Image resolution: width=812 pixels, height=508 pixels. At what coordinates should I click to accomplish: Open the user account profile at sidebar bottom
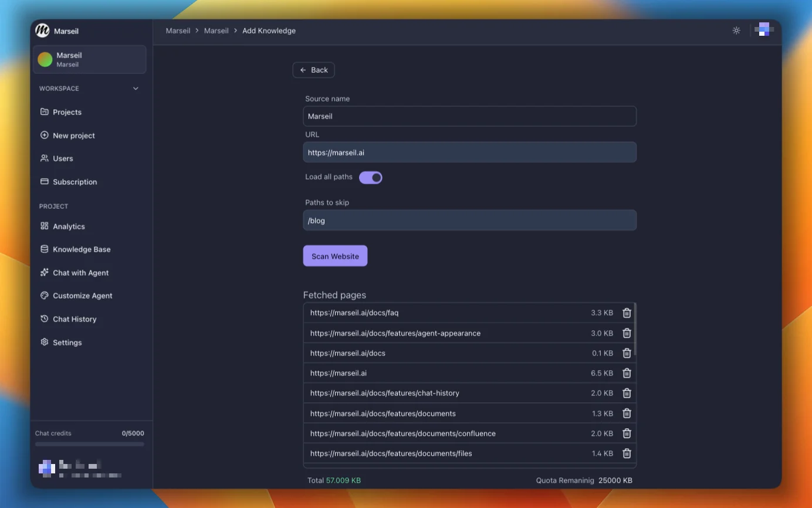[x=80, y=468]
